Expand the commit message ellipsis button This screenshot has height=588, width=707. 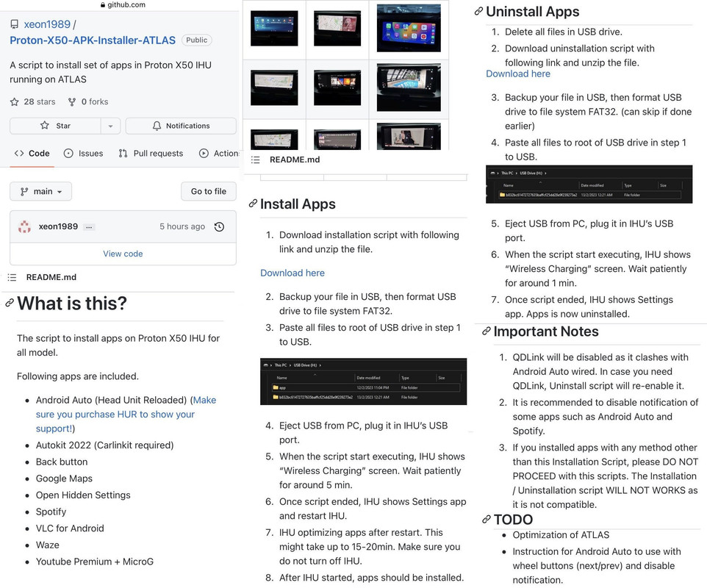(89, 227)
